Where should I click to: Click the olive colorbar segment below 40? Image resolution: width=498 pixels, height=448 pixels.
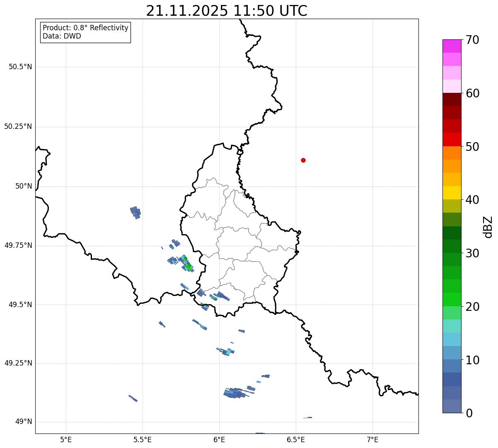tap(452, 206)
